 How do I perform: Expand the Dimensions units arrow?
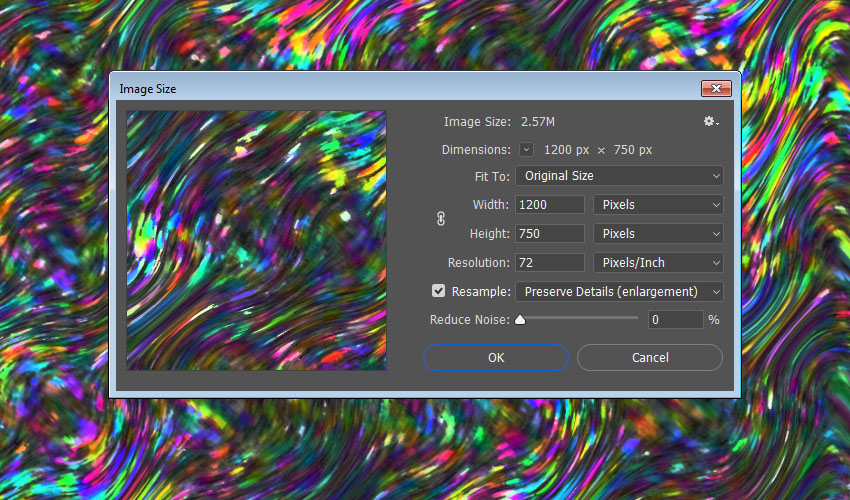tap(527, 150)
